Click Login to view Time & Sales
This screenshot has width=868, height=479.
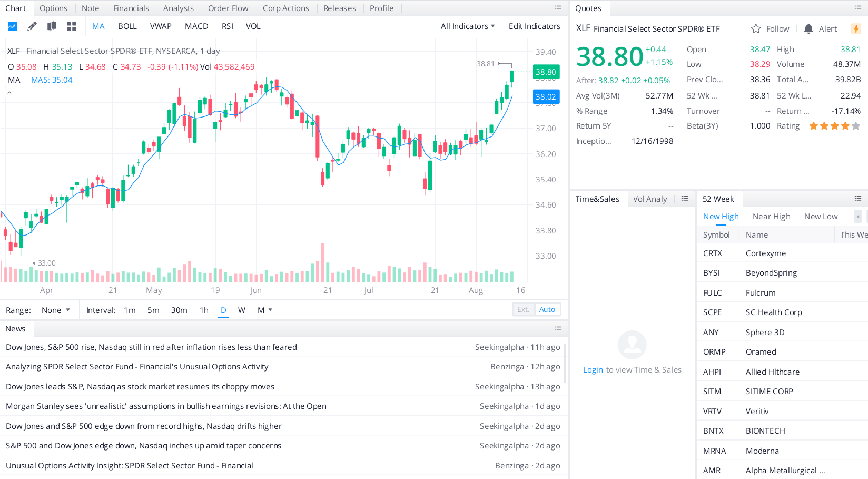coord(593,370)
